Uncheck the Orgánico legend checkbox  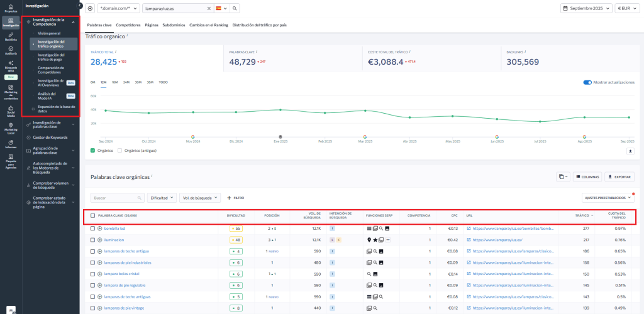coord(93,151)
